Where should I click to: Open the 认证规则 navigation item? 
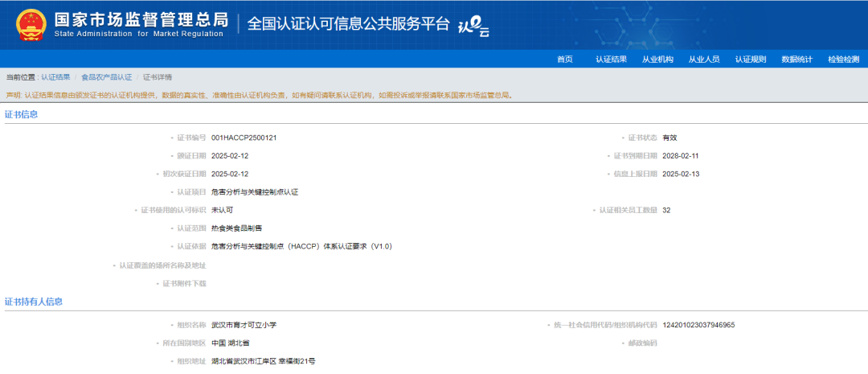751,60
